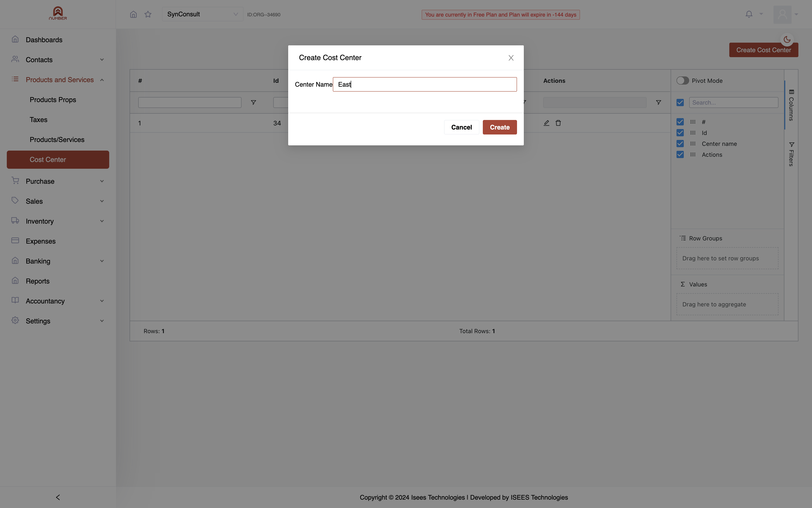Uncheck the # column checkbox

coord(680,122)
